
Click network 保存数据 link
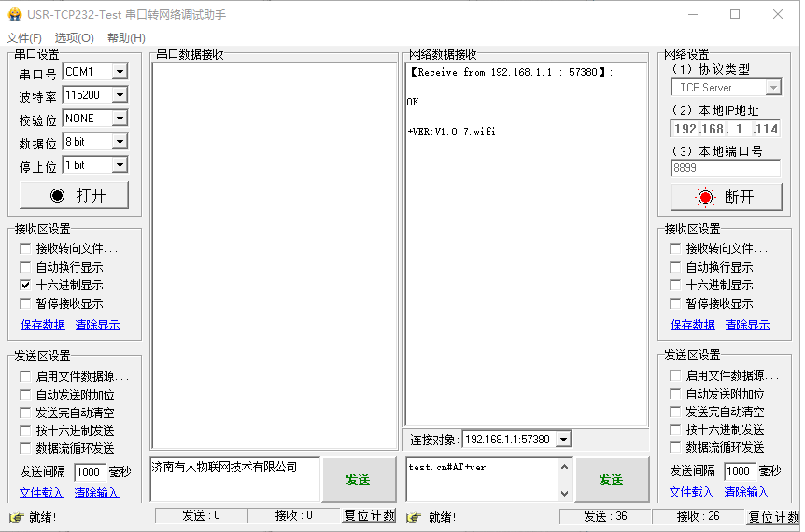693,325
